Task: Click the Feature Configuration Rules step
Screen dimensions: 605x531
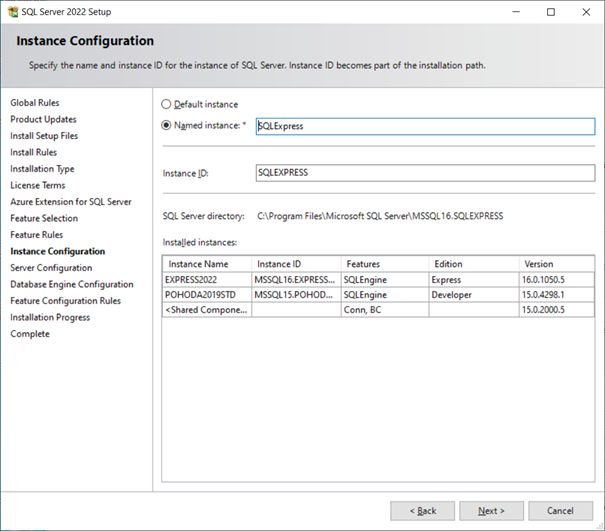Action: tap(66, 301)
